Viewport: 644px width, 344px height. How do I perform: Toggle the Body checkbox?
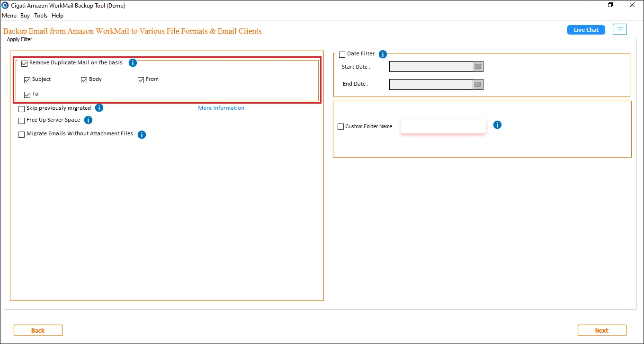point(84,80)
